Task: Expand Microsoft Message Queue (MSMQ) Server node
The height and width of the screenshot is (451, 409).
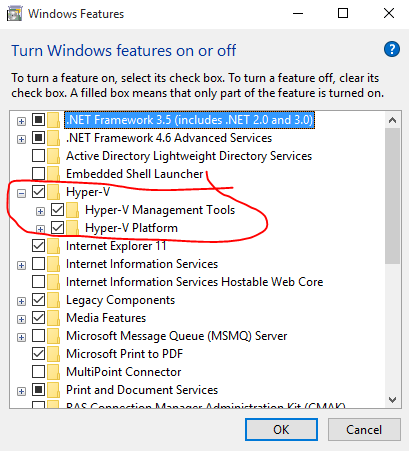Action: point(21,337)
